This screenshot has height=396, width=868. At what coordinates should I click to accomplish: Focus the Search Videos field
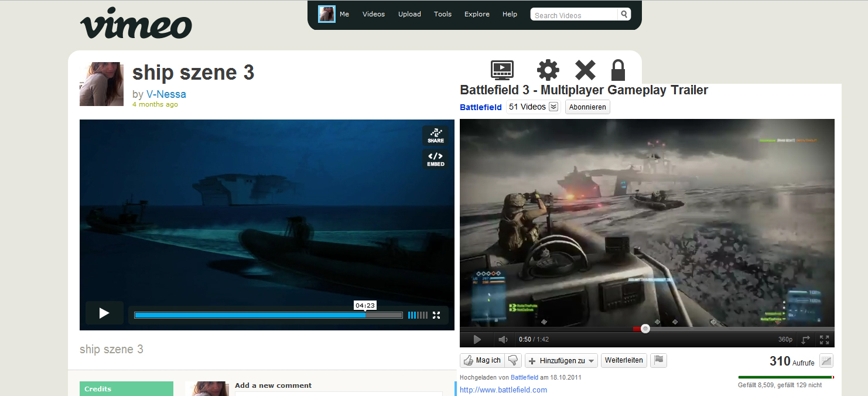pos(574,15)
